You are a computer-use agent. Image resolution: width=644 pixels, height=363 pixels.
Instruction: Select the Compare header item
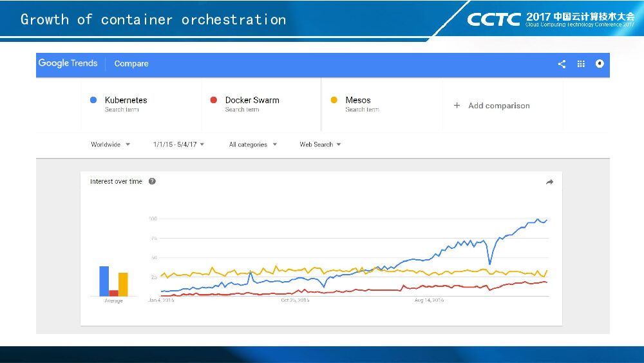(131, 64)
